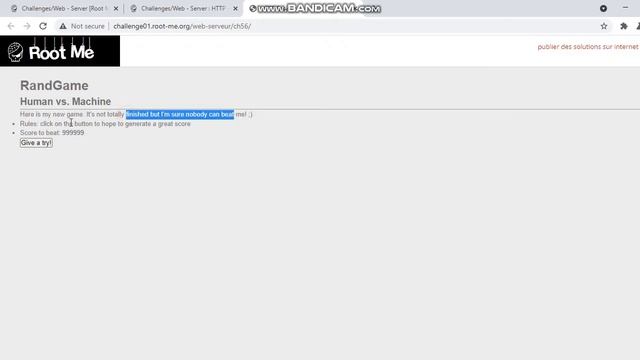Click the Root Me skull logo
Screen dimensions: 640x360
coord(16,52)
